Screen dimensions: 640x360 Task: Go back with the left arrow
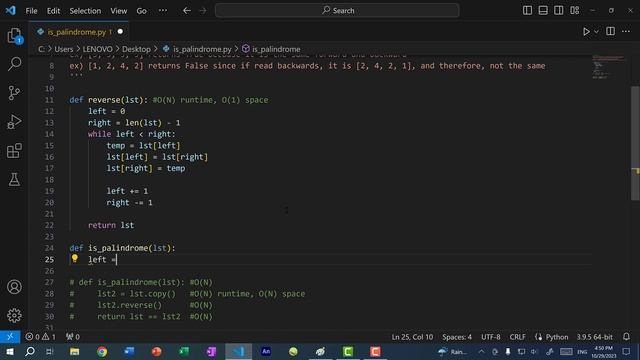[x=187, y=11]
